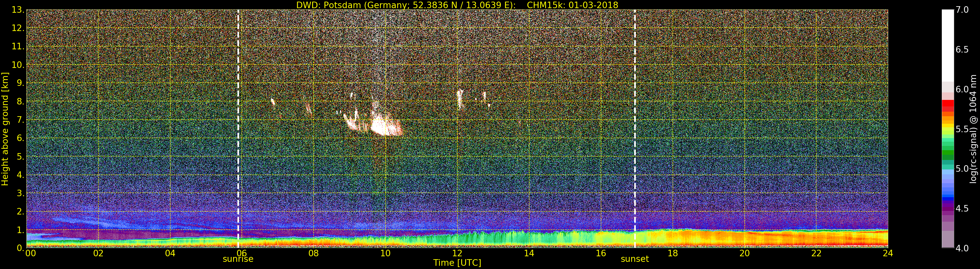Click the "Height above ground [km]" axis label
This screenshot has width=980, height=269.
tap(5, 129)
